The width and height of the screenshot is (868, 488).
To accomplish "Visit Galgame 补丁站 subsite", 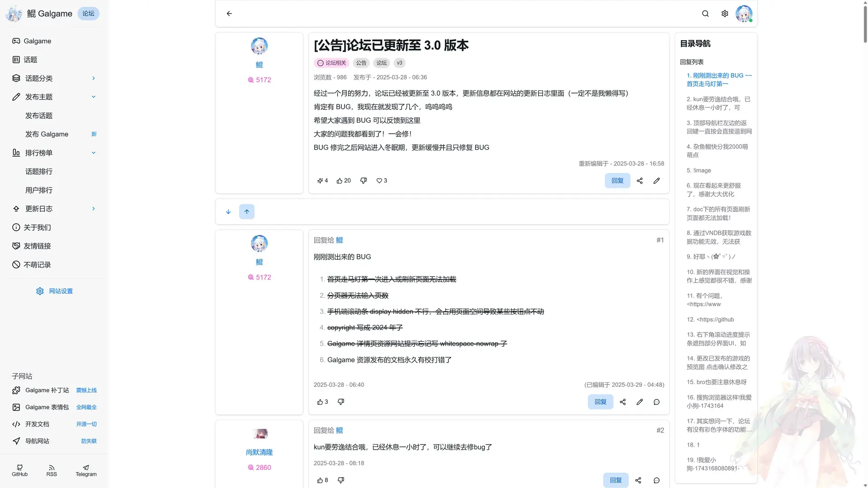I will (54, 390).
